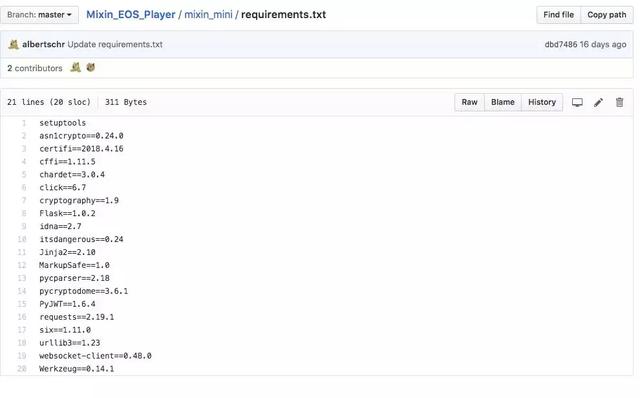Click the pycparser==2.18 line
The height and width of the screenshot is (398, 640).
click(x=74, y=278)
